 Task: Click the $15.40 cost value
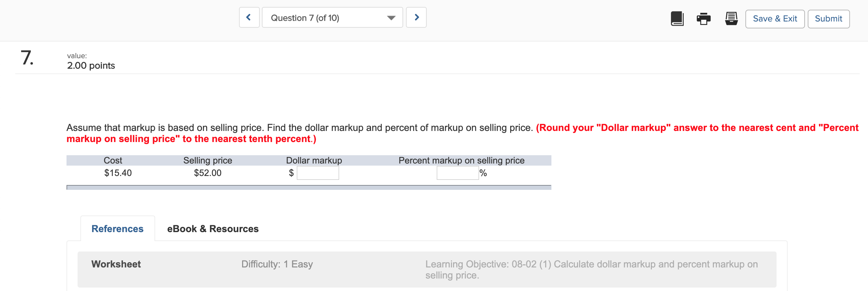(x=118, y=173)
